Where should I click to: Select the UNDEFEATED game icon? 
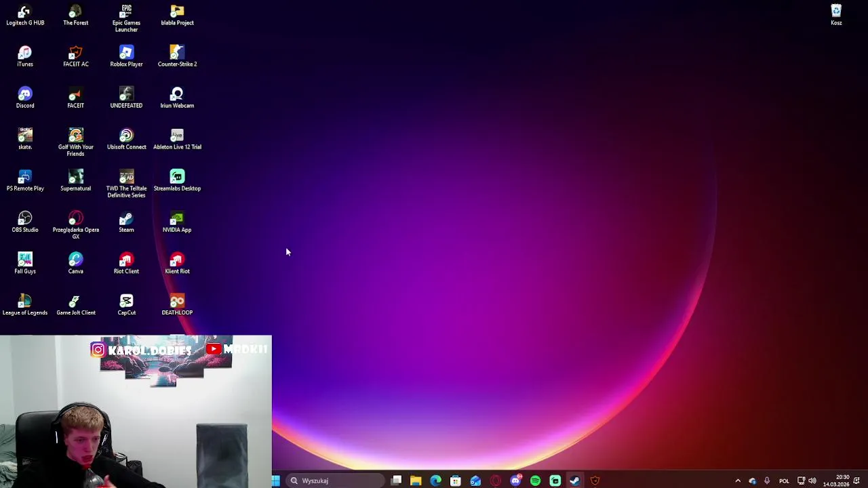pyautogui.click(x=126, y=98)
